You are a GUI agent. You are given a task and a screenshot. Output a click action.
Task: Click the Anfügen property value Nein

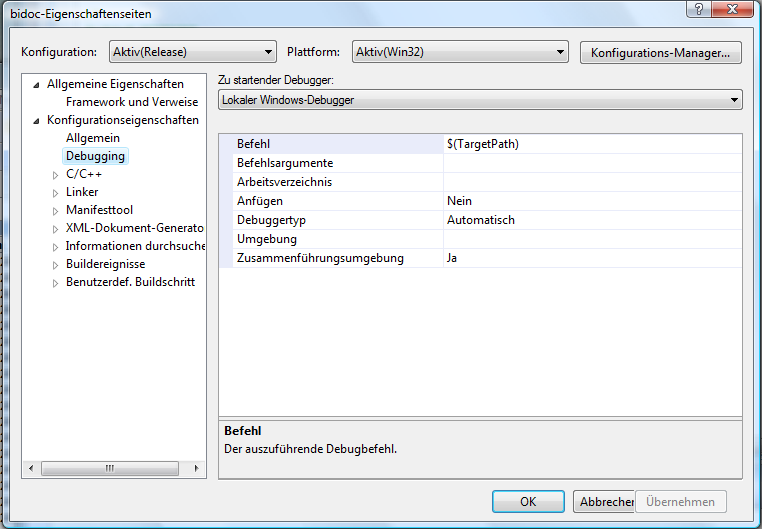(592, 201)
